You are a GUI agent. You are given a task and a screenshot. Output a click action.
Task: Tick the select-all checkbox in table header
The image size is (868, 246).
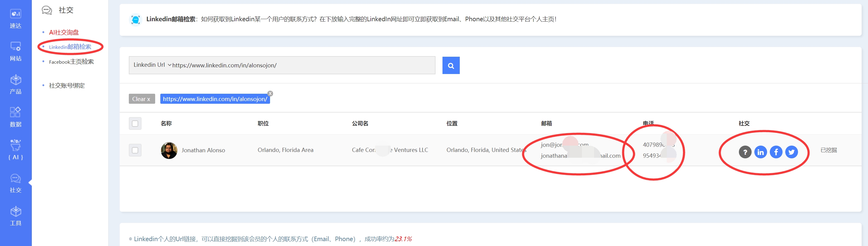click(135, 123)
